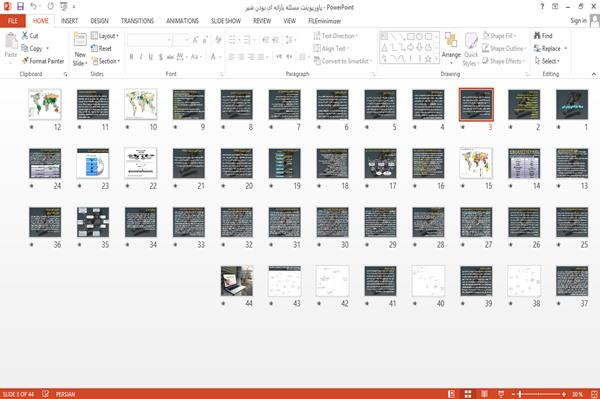Toggle bulleted list
Screen dimensions: 600x399
tap(232, 40)
